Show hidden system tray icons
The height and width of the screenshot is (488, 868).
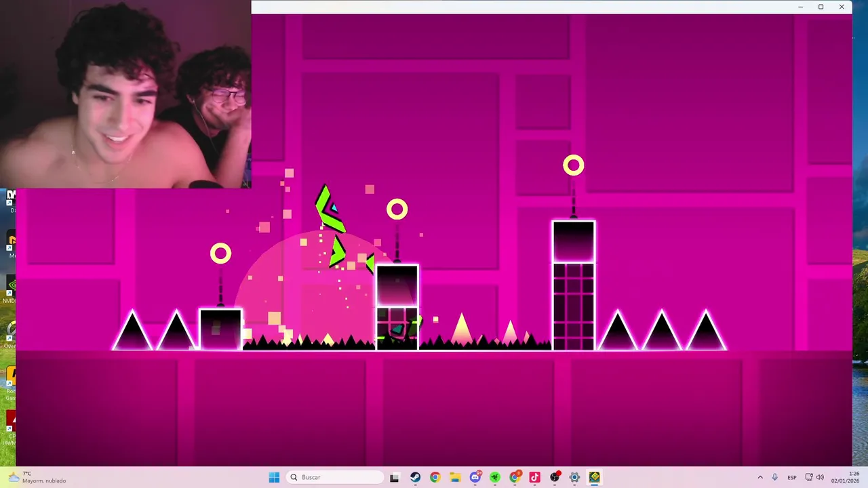pos(760,477)
